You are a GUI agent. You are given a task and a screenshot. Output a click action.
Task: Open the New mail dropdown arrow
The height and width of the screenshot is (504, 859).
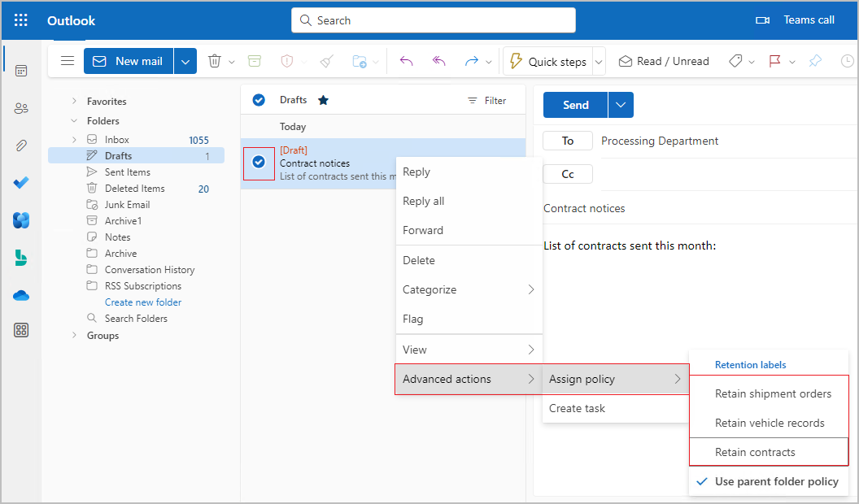click(185, 61)
